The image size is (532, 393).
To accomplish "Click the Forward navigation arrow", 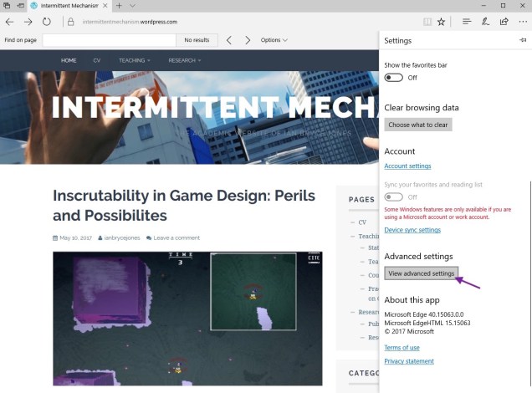I will pyautogui.click(x=28, y=21).
